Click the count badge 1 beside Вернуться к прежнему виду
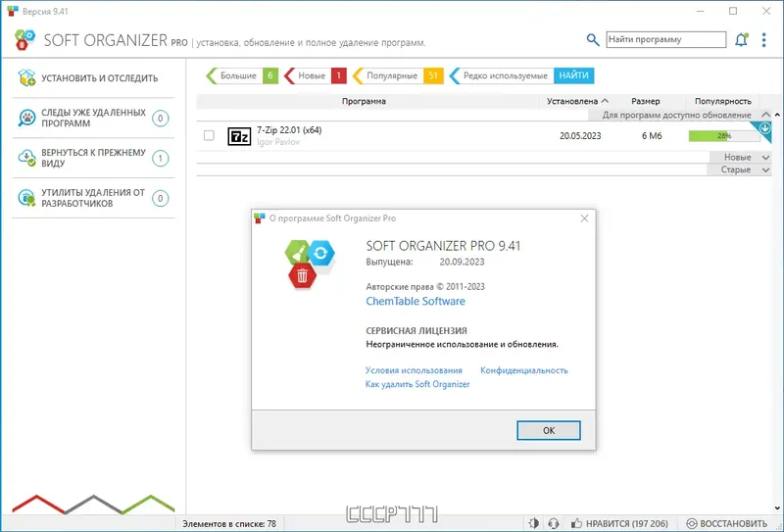Image resolution: width=784 pixels, height=532 pixels. [161, 159]
